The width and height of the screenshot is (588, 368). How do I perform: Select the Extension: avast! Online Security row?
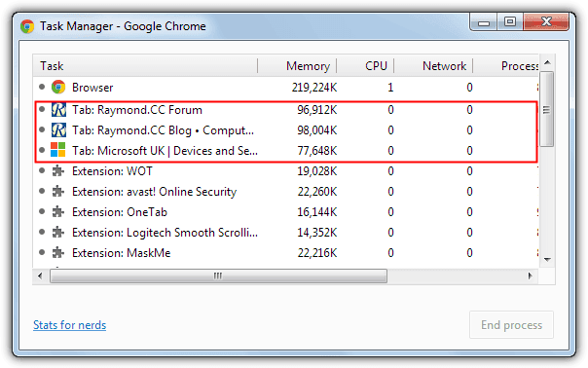pyautogui.click(x=286, y=192)
